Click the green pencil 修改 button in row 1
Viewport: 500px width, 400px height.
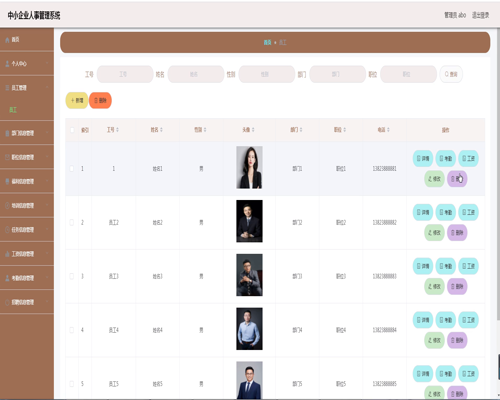(434, 179)
